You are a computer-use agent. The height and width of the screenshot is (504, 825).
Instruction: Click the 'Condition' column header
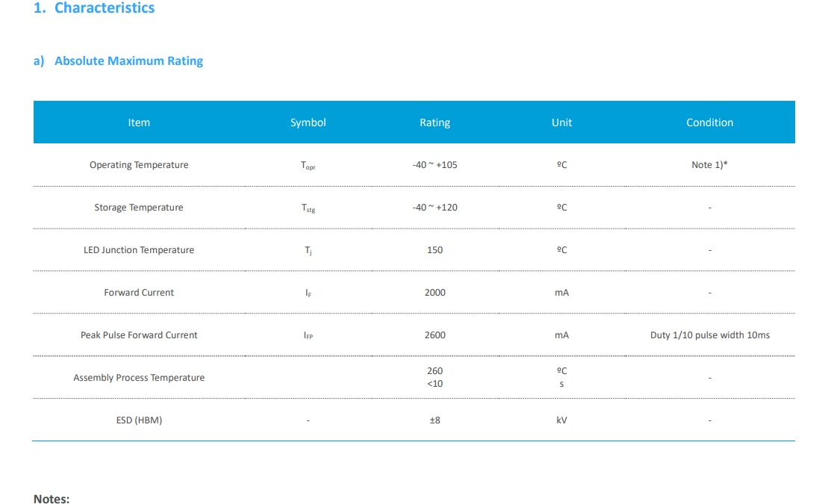[x=710, y=122]
